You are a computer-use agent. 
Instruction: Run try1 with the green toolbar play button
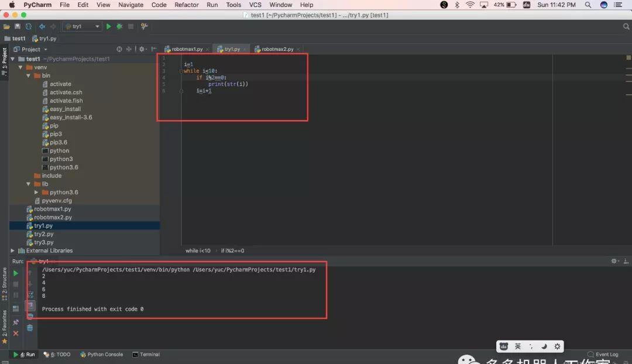(108, 26)
